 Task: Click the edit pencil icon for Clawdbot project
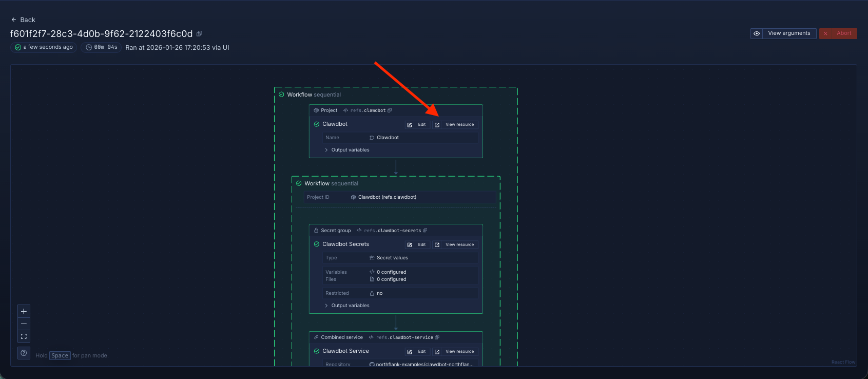[x=410, y=125]
